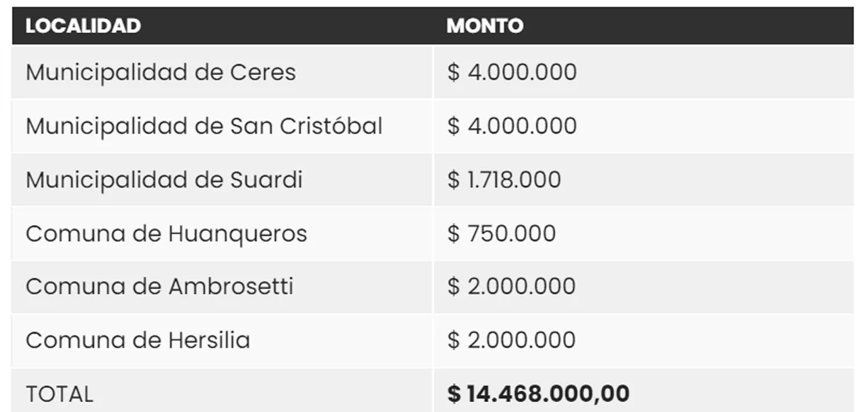Select the Comuna de Ambrosetti cell
This screenshot has height=412, width=868.
click(x=159, y=287)
